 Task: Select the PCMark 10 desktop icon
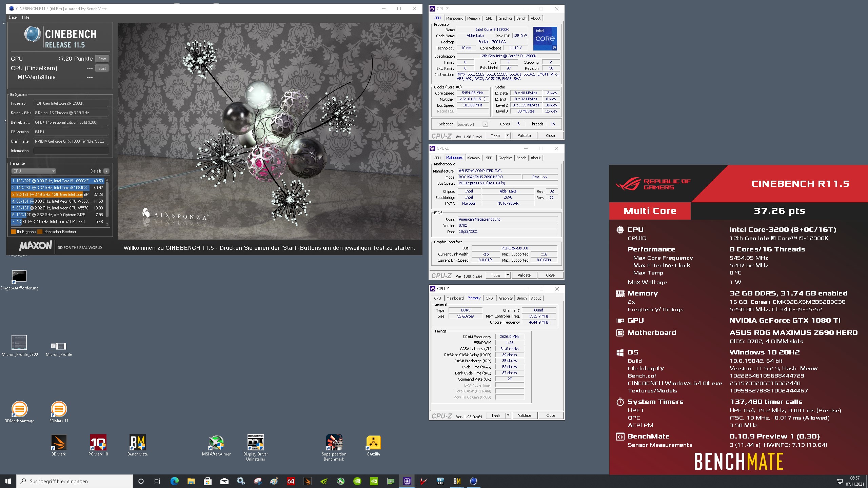tap(98, 445)
